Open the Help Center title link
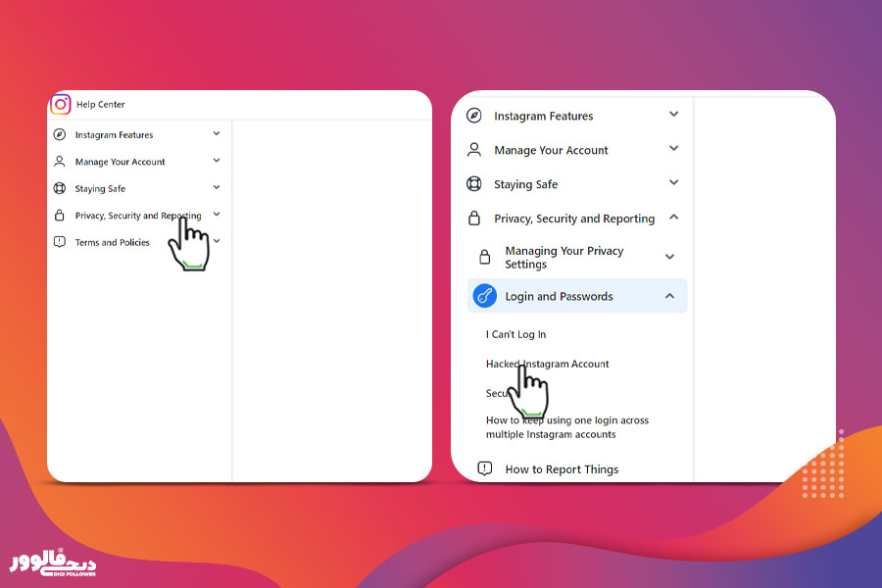The width and height of the screenshot is (882, 588). [x=101, y=104]
